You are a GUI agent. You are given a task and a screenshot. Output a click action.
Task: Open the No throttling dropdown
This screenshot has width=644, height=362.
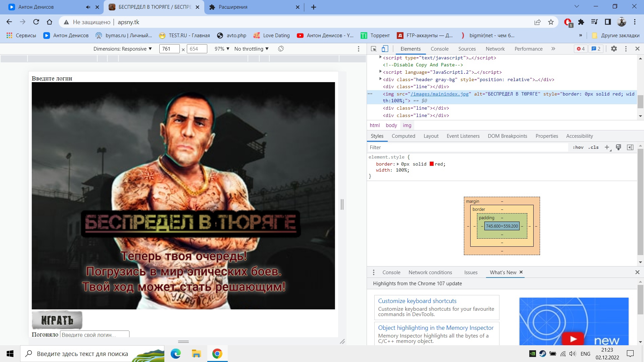252,49
